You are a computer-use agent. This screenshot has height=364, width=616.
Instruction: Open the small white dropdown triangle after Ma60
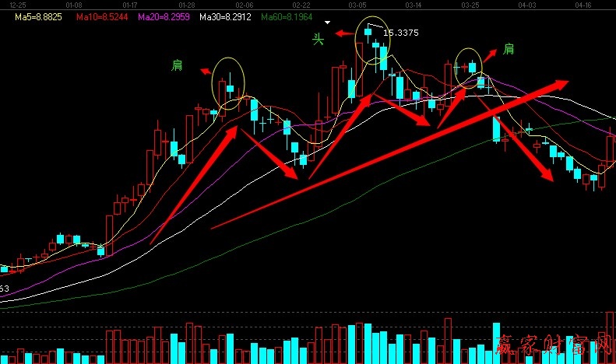(328, 23)
